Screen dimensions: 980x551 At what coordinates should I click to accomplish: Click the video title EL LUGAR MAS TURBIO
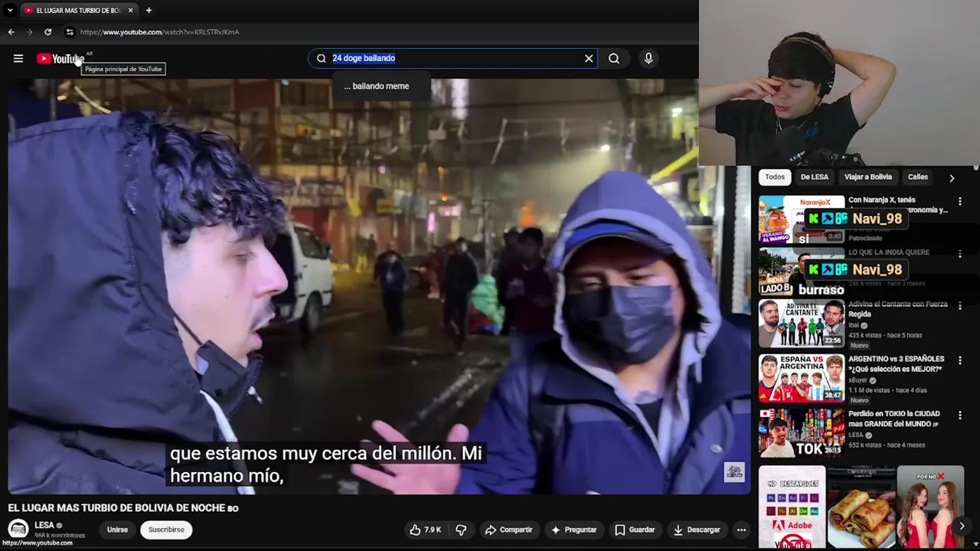pyautogui.click(x=123, y=508)
